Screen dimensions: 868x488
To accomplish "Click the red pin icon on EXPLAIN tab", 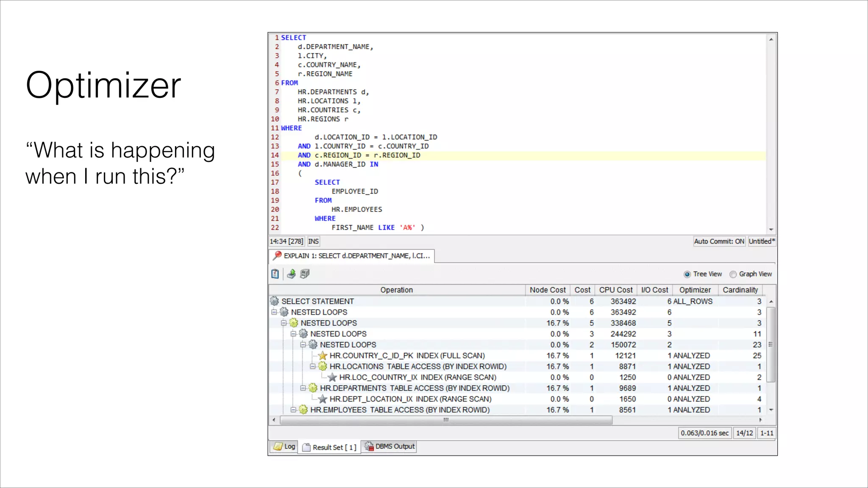I will tap(277, 255).
